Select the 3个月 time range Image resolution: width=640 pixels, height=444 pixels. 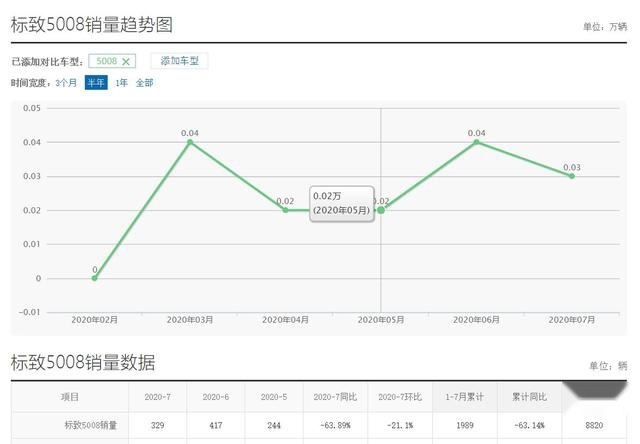point(66,83)
